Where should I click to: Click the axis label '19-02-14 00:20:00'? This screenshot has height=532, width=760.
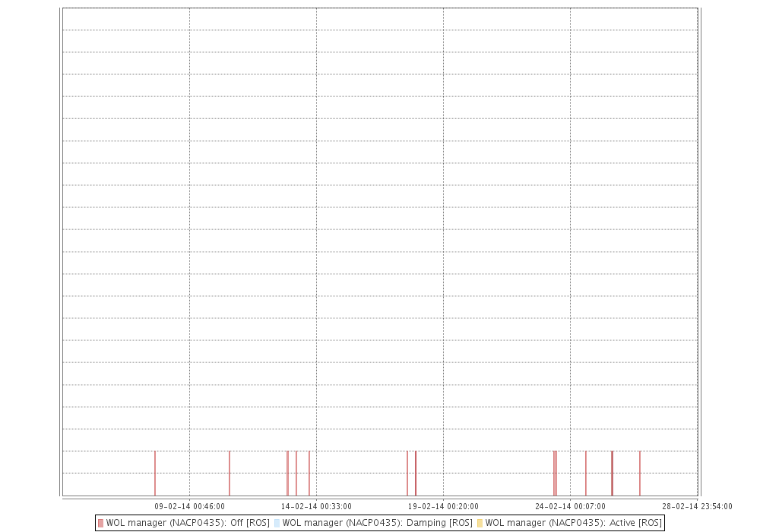point(443,506)
